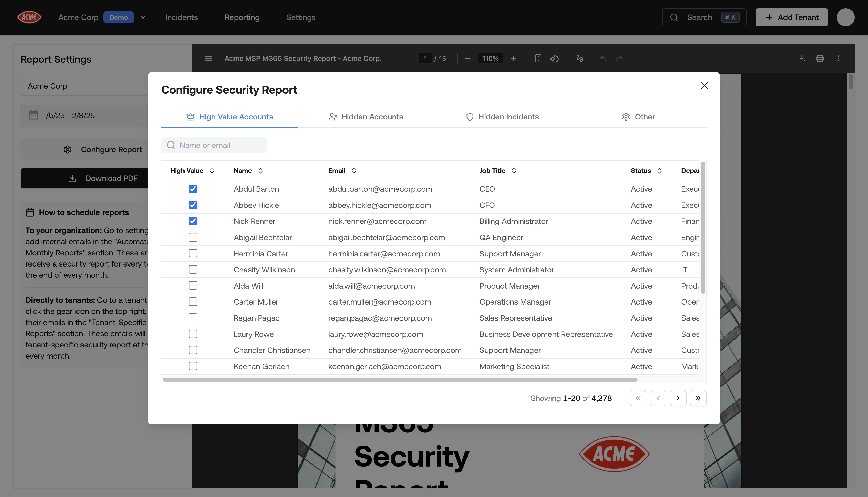Switch to Hidden Accounts tab
This screenshot has width=868, height=497.
[366, 117]
